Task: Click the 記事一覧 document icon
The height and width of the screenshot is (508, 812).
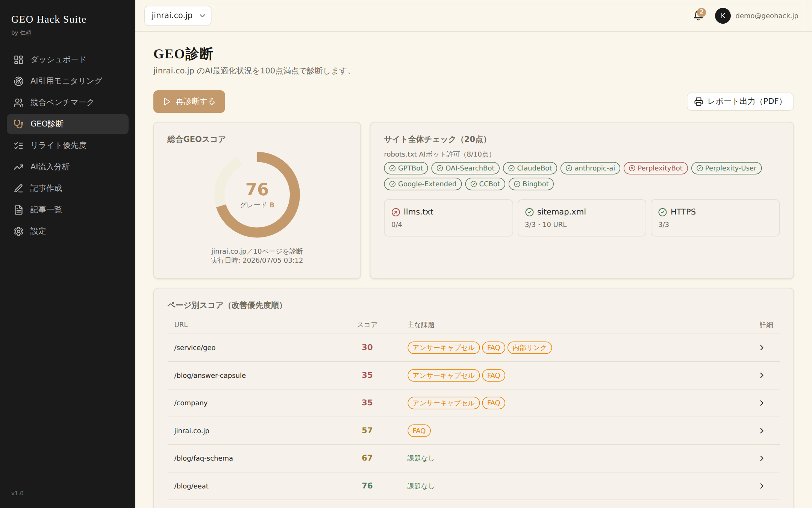Action: tap(18, 210)
